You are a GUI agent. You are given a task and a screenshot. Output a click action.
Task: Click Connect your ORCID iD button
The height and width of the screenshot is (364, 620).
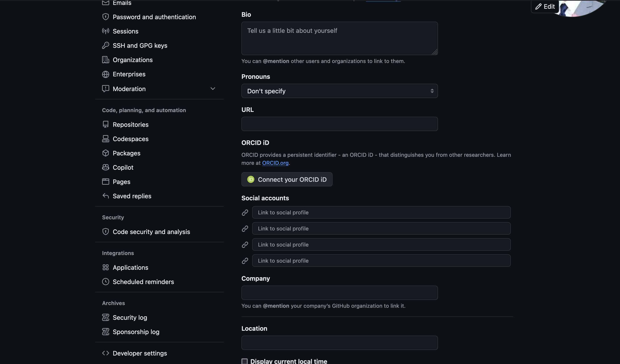287,180
